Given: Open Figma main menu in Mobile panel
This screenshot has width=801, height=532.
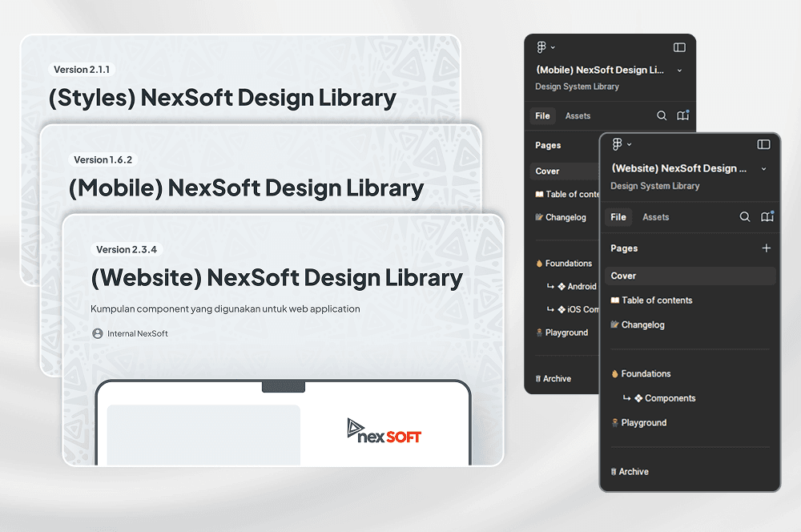Looking at the screenshot, I should 545,47.
